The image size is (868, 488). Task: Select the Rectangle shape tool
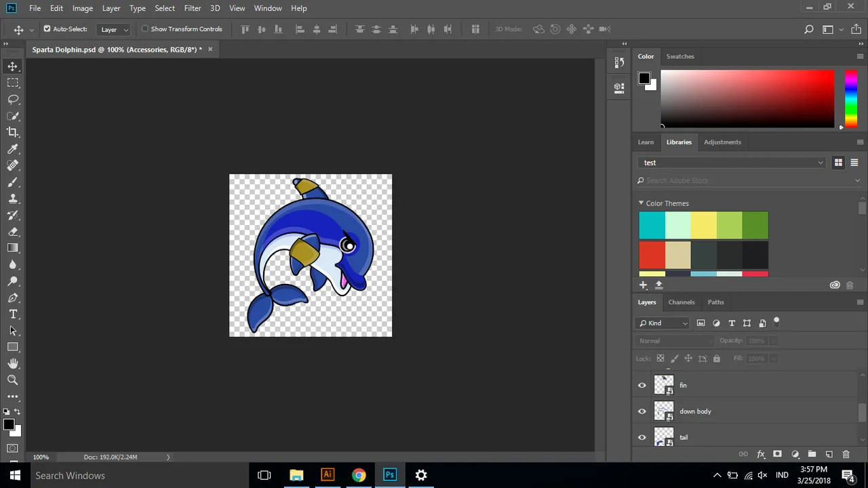coord(13,347)
